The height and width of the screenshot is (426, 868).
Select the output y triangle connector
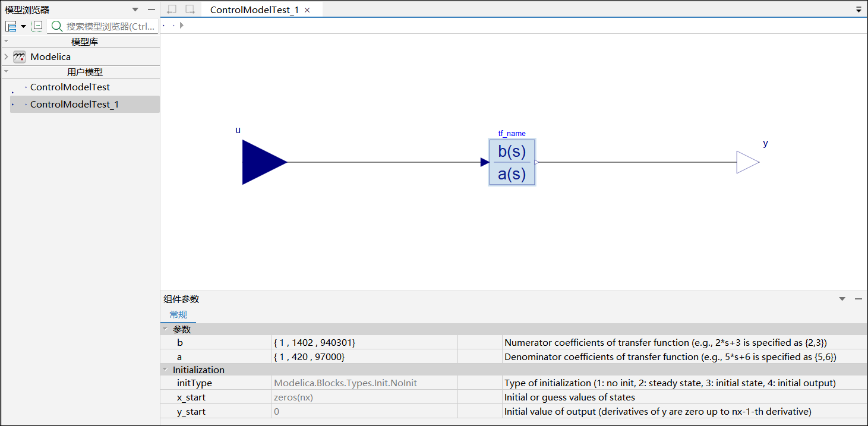pyautogui.click(x=748, y=162)
